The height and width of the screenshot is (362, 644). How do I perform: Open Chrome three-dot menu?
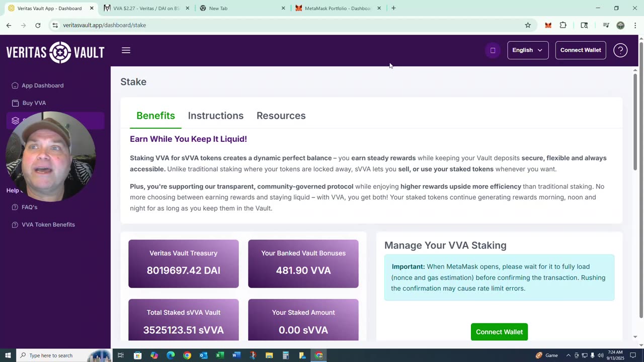click(634, 25)
